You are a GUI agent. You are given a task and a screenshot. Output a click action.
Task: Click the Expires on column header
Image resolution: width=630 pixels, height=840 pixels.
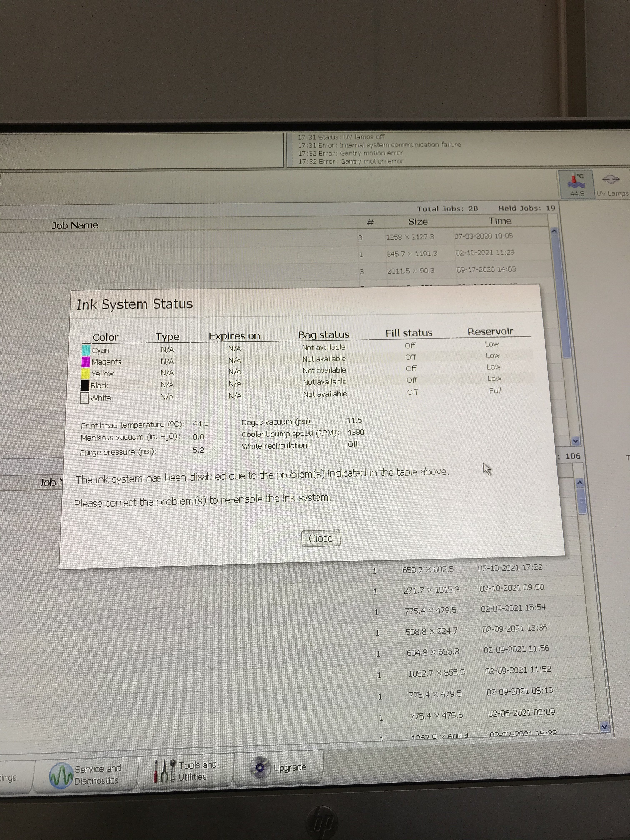coord(234,336)
